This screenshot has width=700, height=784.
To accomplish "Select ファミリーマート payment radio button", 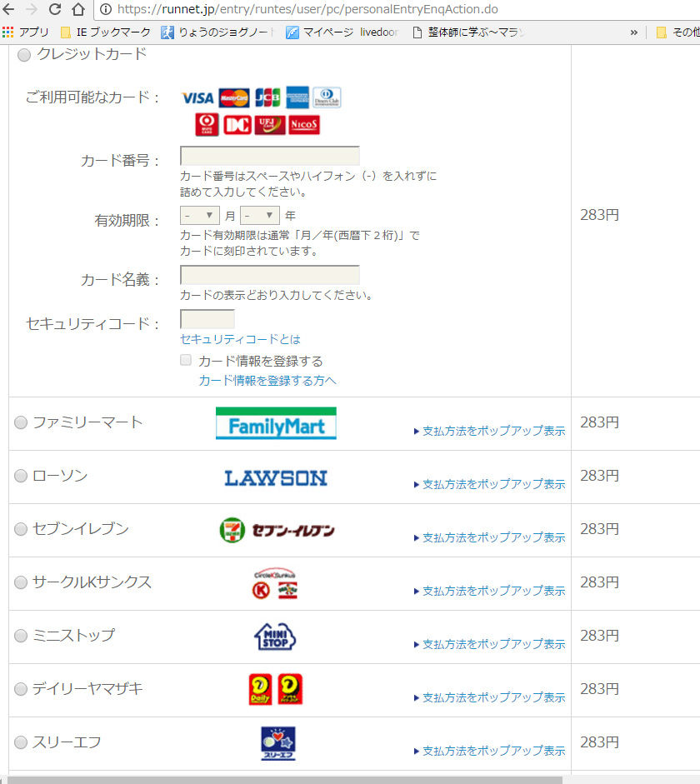I will (x=21, y=422).
